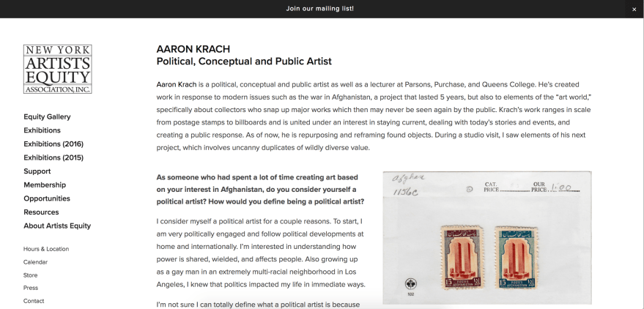Click the Contact link
This screenshot has height=309, width=644.
click(x=34, y=301)
